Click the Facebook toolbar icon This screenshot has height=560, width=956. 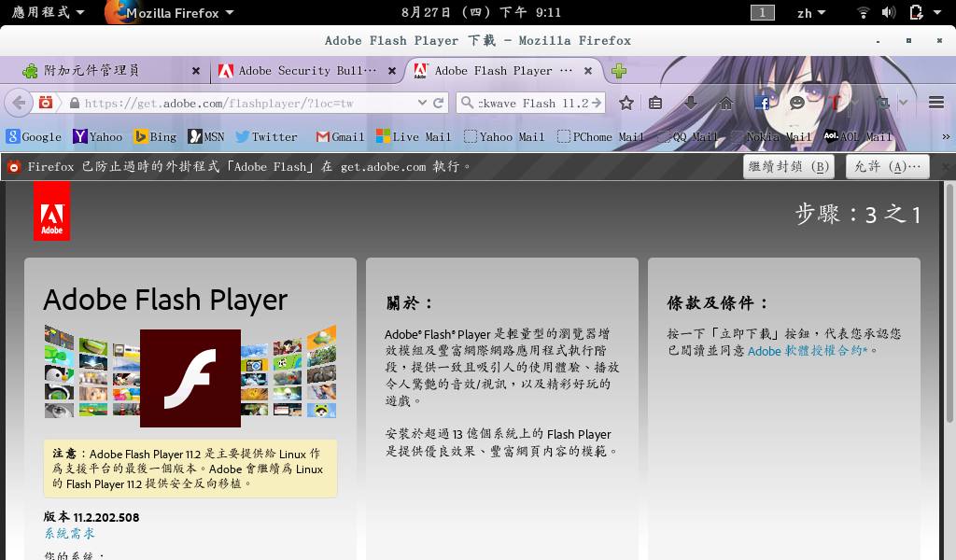pos(762,104)
